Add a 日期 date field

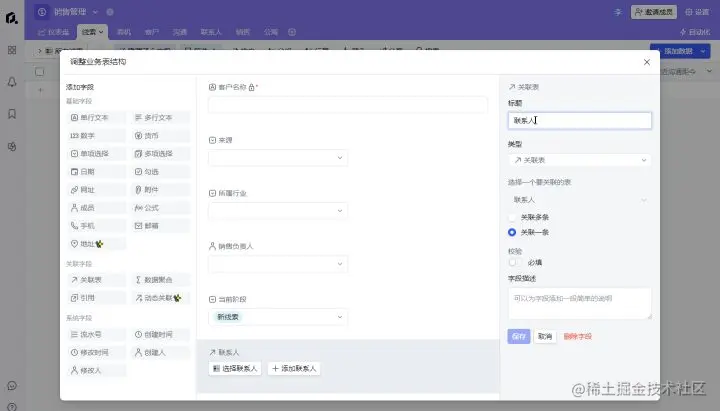(96, 172)
